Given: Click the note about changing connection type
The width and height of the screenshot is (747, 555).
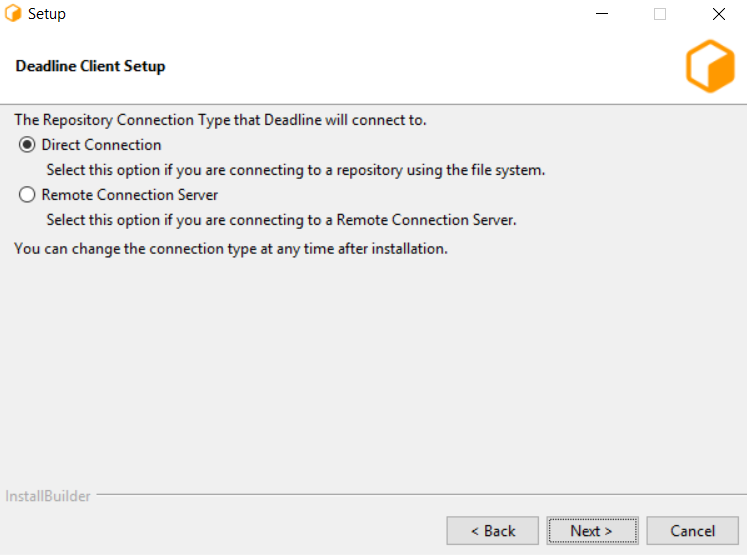Looking at the screenshot, I should click(x=231, y=248).
